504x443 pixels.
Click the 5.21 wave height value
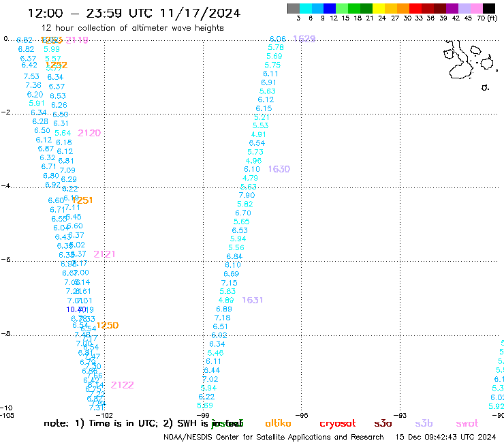coord(262,117)
